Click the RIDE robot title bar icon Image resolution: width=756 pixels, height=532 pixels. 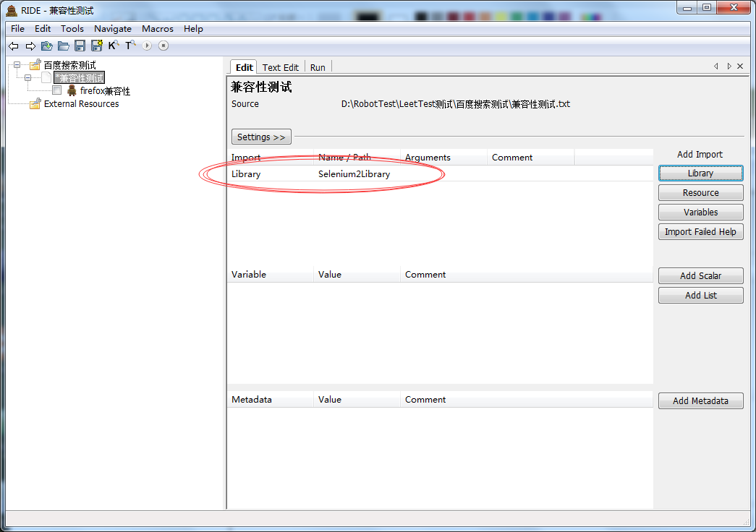coord(12,10)
